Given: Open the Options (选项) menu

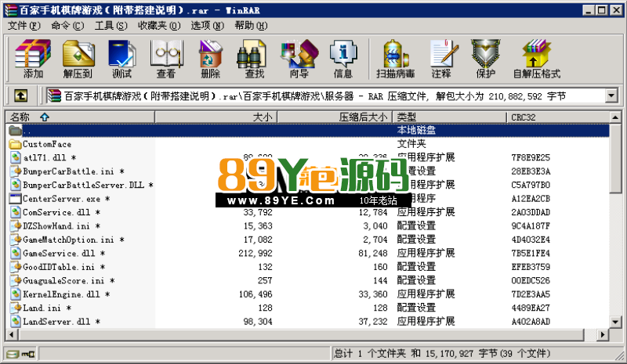Looking at the screenshot, I should coord(207,26).
